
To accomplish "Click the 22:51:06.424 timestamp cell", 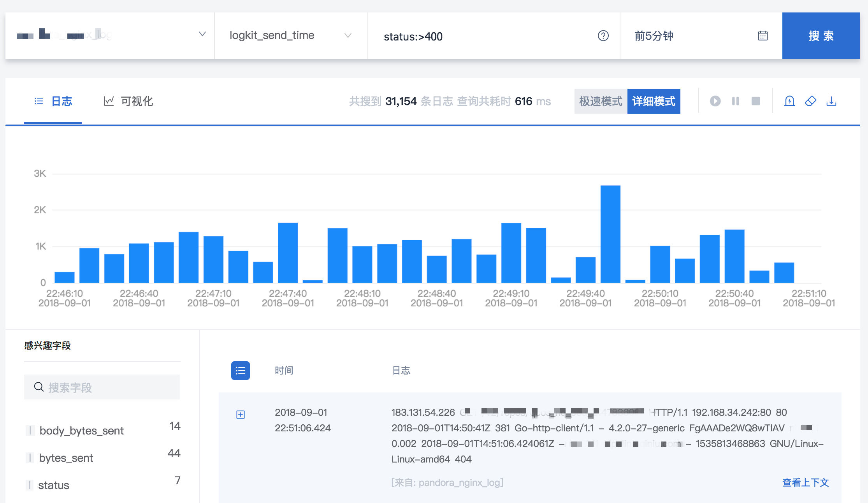I will pyautogui.click(x=302, y=420).
